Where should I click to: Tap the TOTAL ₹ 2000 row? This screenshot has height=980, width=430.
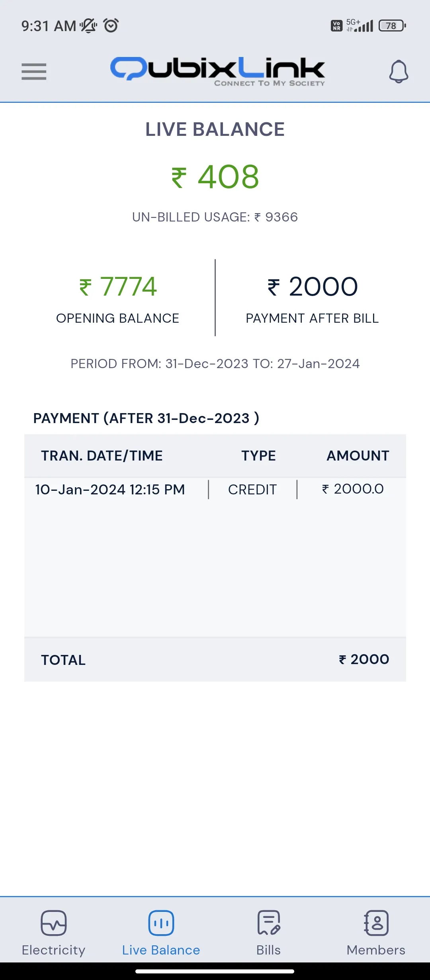pos(215,660)
